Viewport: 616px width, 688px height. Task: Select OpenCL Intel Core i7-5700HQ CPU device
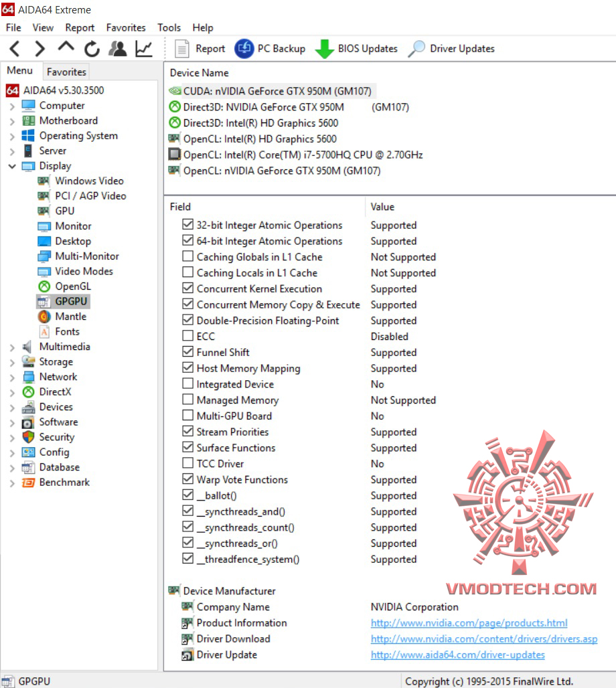pyautogui.click(x=303, y=155)
